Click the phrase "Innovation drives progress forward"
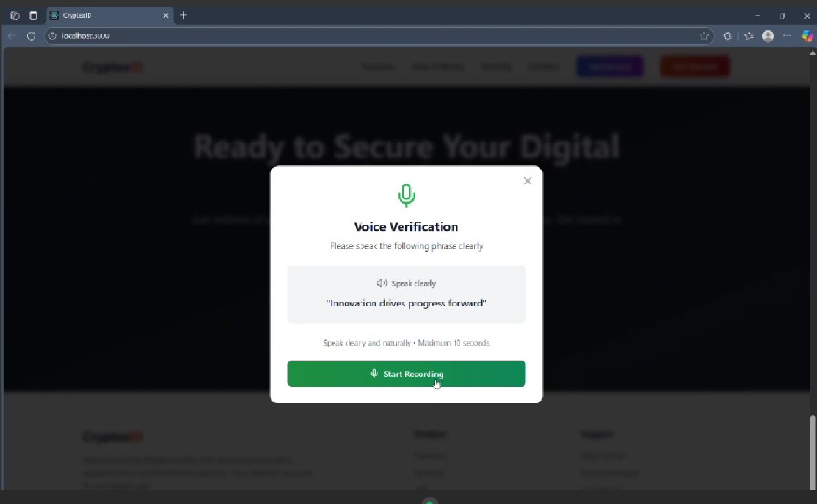This screenshot has width=817, height=504. 406,304
